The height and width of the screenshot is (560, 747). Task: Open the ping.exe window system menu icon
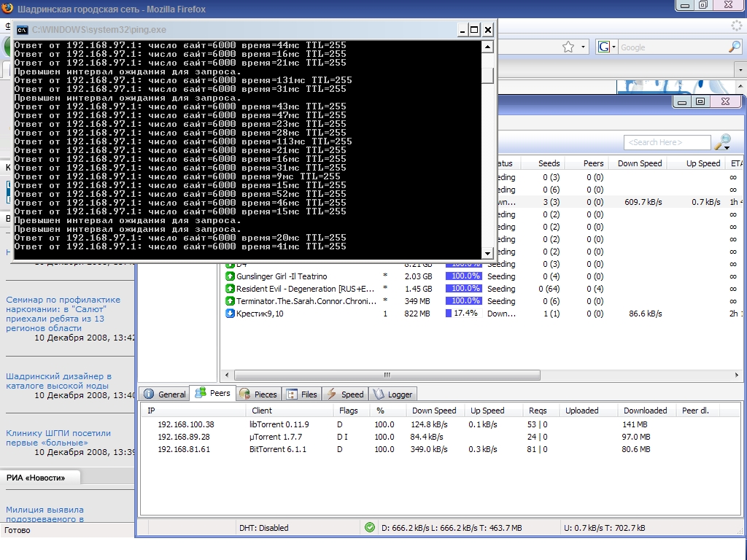pos(22,30)
